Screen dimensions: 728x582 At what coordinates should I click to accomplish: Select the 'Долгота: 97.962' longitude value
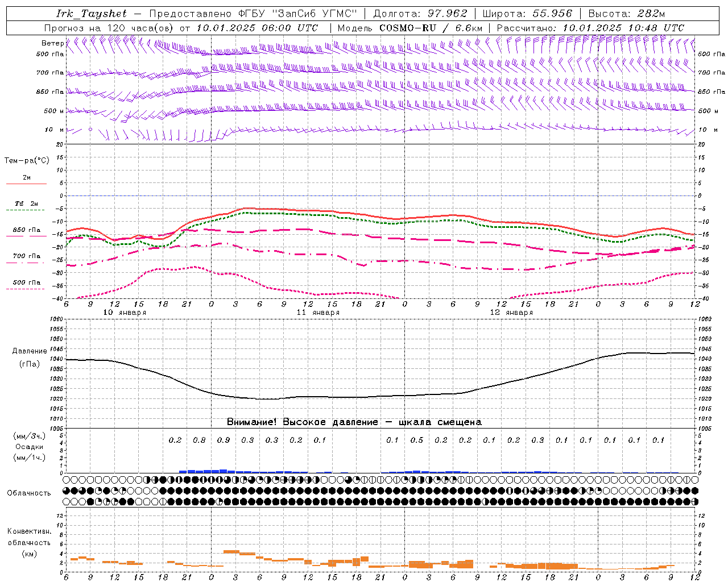[x=420, y=14]
